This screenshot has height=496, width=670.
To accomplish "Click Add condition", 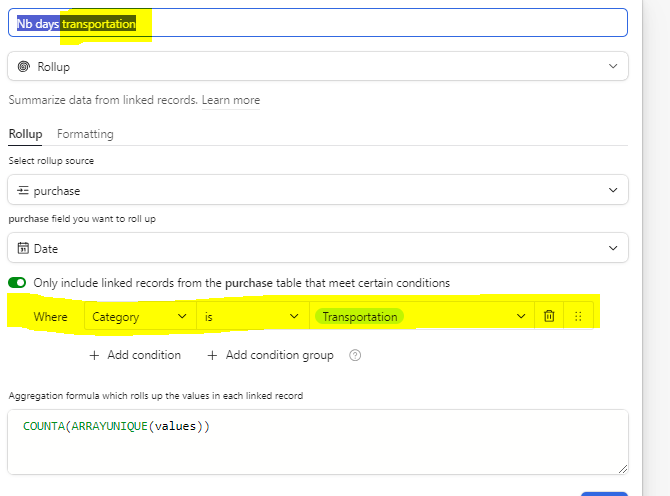I will (x=135, y=355).
